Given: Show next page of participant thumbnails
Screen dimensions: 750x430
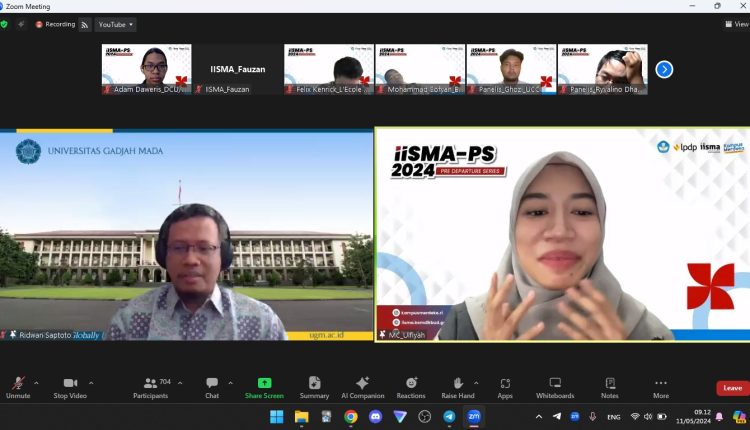Looking at the screenshot, I should [x=664, y=69].
